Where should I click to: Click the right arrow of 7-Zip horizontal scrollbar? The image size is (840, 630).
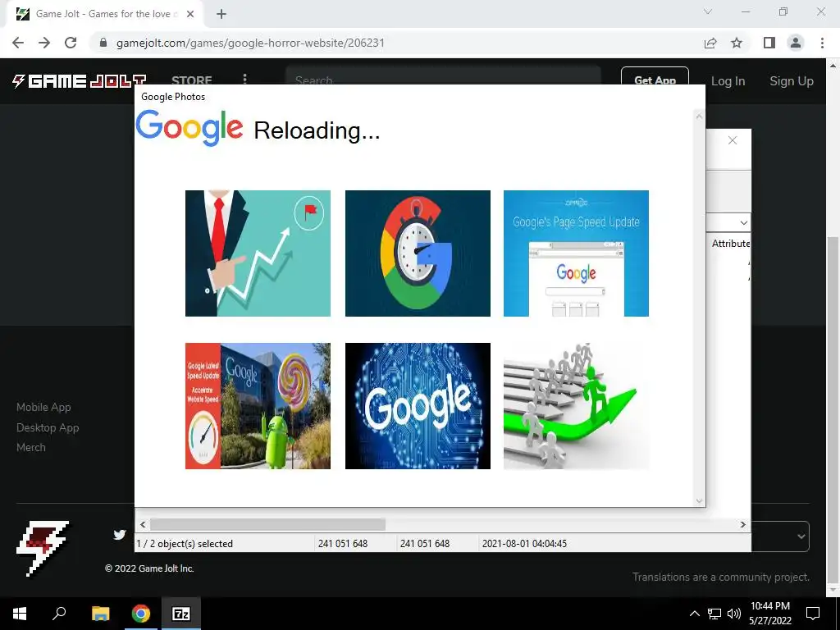pyautogui.click(x=742, y=524)
